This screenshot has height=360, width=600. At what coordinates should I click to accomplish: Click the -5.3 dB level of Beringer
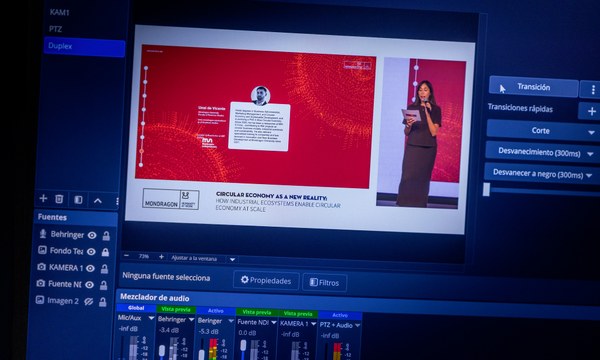[209, 331]
